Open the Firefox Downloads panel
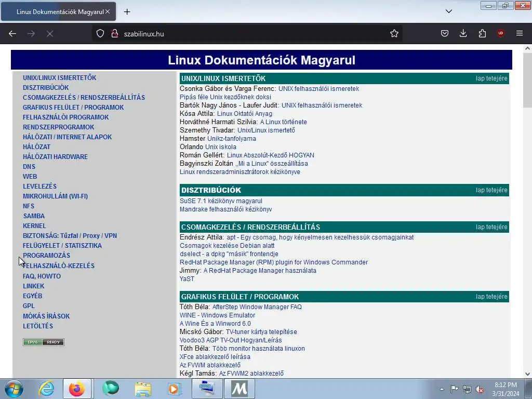Image resolution: width=532 pixels, height=399 pixels. [463, 34]
